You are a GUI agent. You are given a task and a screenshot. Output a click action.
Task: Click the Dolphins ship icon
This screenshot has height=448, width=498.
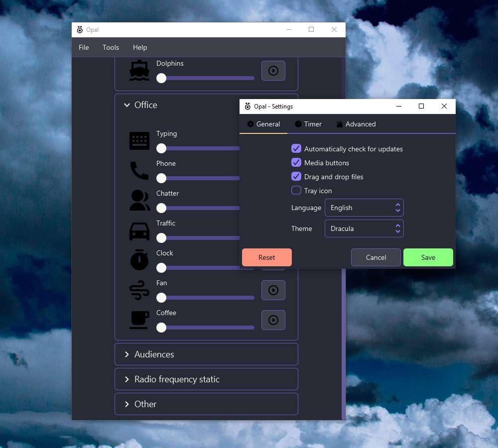139,71
